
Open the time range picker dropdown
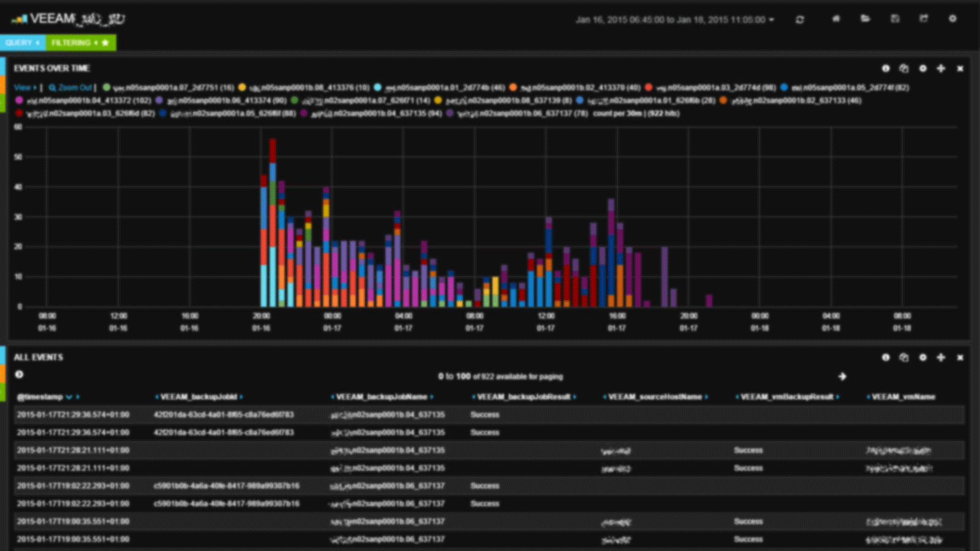click(x=674, y=20)
